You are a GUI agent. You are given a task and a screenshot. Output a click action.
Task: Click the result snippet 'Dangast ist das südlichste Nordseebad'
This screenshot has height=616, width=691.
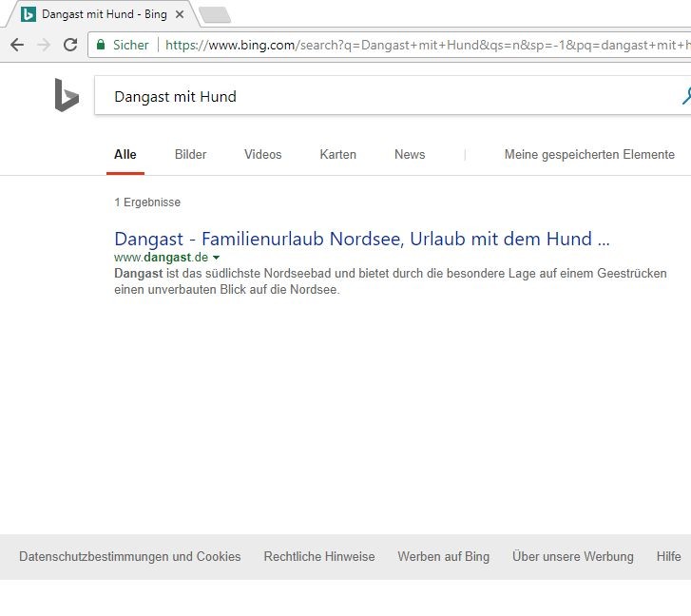pyautogui.click(x=390, y=281)
